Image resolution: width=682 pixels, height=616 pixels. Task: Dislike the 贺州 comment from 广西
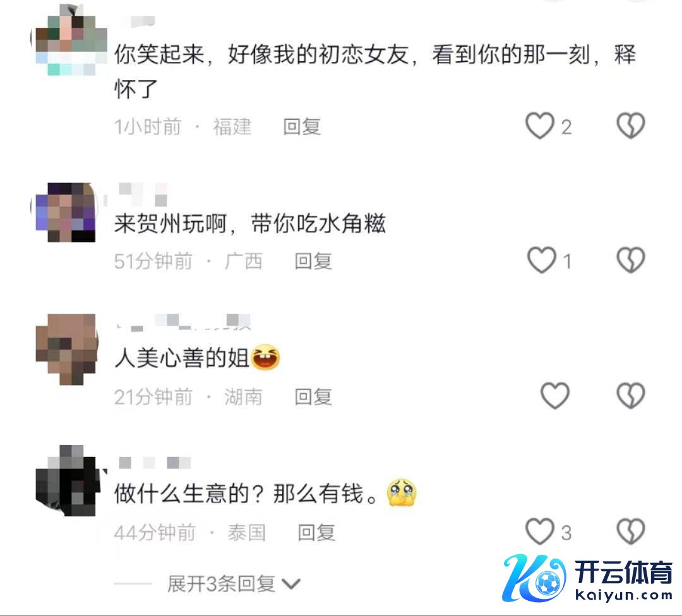631,261
